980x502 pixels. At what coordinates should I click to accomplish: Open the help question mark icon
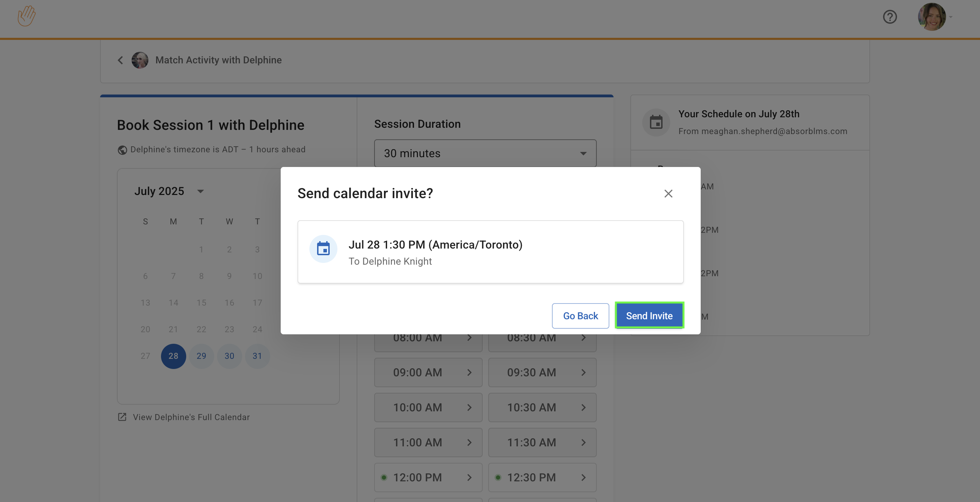click(889, 17)
